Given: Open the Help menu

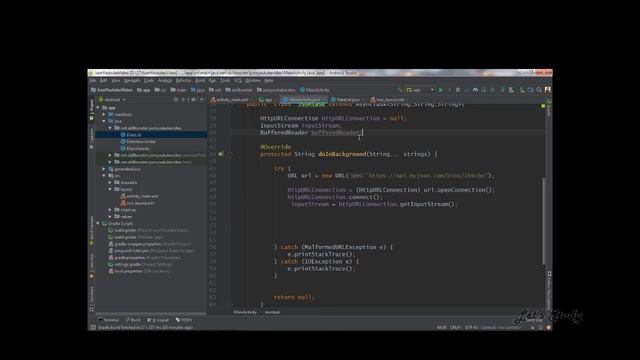Looking at the screenshot, I should [269, 81].
